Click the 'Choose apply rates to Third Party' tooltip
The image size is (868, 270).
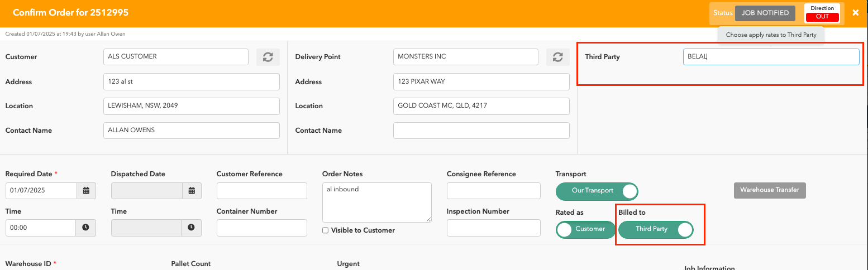[x=771, y=35]
